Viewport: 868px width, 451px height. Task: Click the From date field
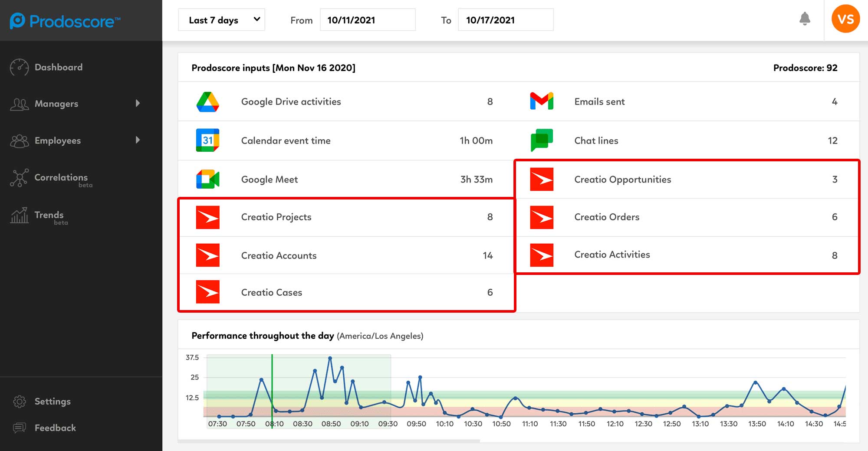(367, 20)
